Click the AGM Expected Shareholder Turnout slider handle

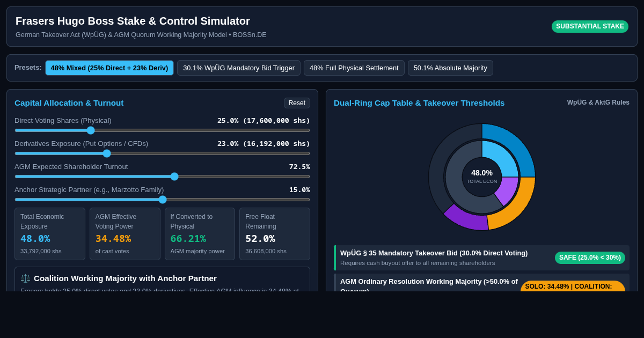pos(174,177)
